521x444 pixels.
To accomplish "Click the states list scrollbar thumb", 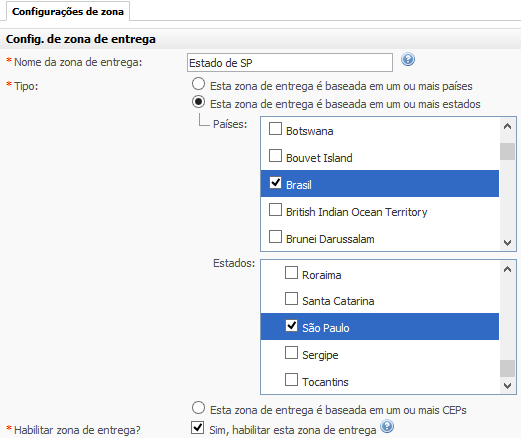I will (x=507, y=369).
